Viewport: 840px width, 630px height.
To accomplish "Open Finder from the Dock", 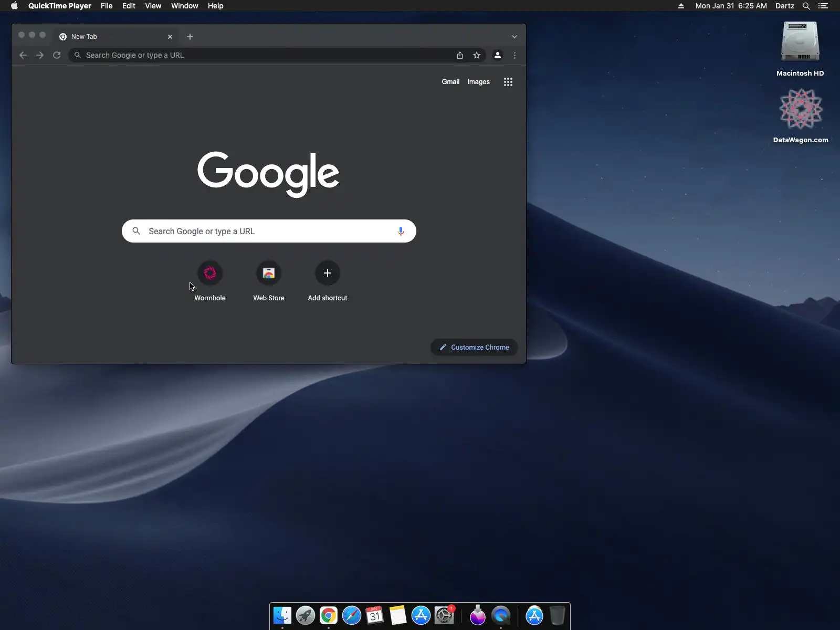I will (282, 615).
